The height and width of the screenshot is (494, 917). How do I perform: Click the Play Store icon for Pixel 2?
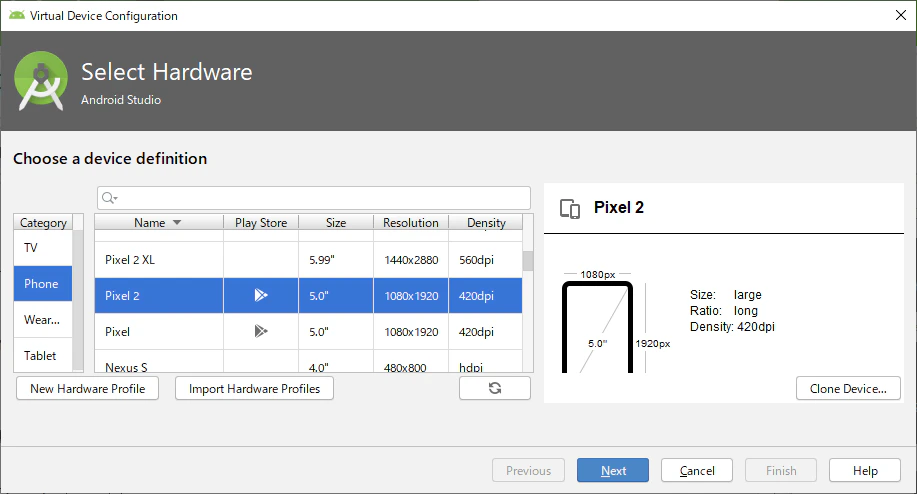pos(261,295)
